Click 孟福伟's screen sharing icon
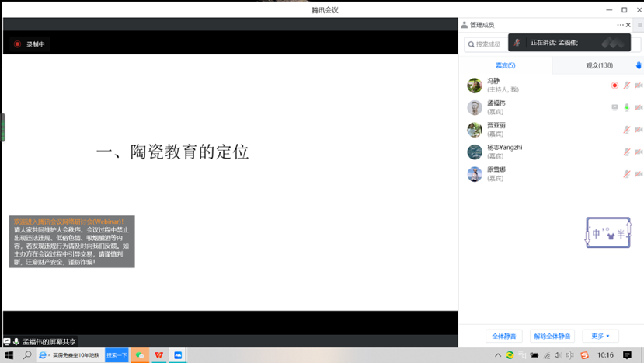The height and width of the screenshot is (363, 644). coord(614,108)
